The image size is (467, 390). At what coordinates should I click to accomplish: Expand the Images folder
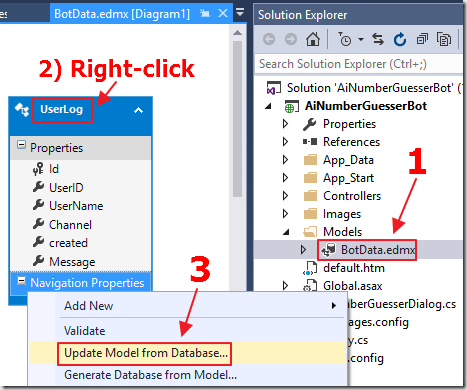coord(285,214)
